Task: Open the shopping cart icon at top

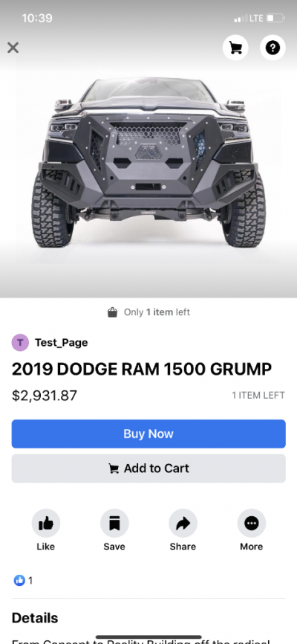Action: tap(235, 48)
